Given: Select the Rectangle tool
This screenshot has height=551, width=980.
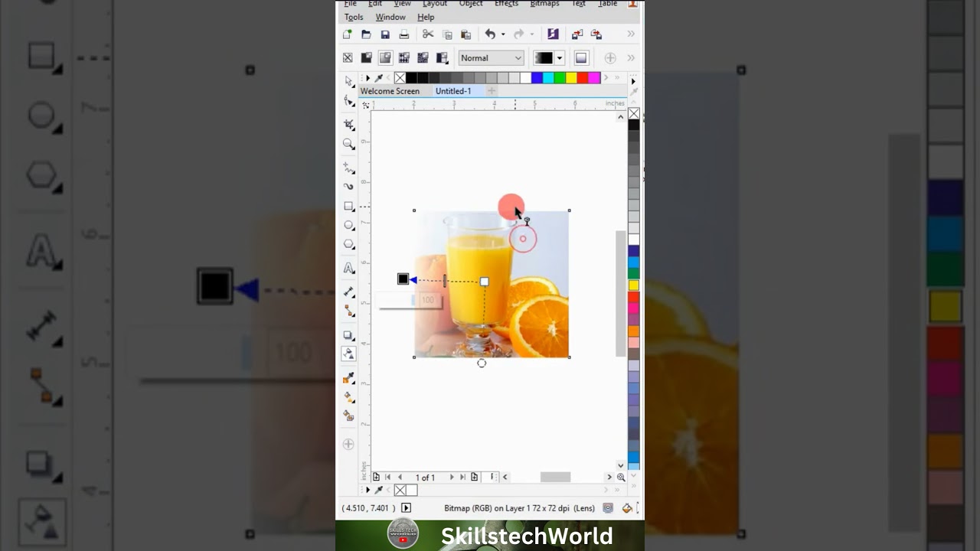Looking at the screenshot, I should [349, 207].
